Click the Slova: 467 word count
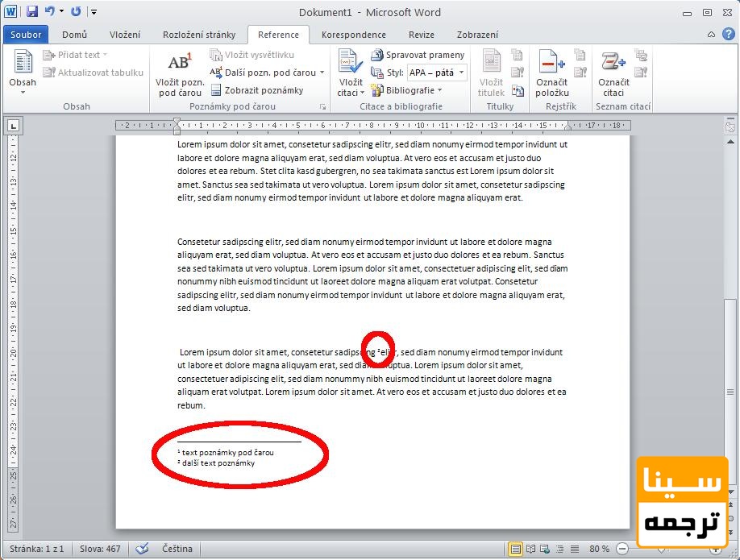 (100, 549)
